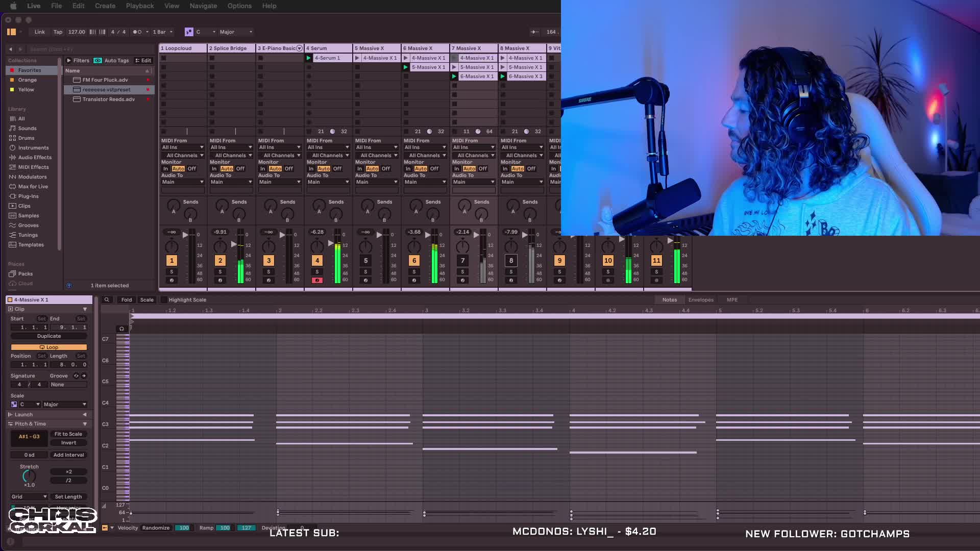Set track 1 monitor to In
980x551 pixels.
coord(165,168)
